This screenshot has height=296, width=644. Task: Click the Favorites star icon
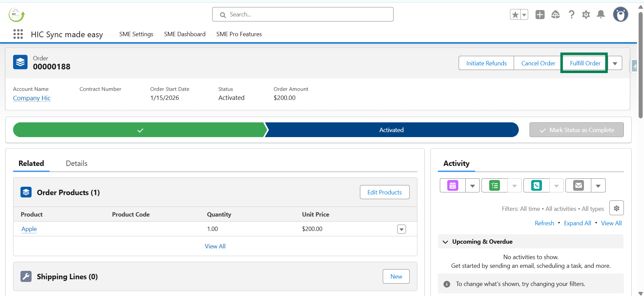(x=515, y=14)
